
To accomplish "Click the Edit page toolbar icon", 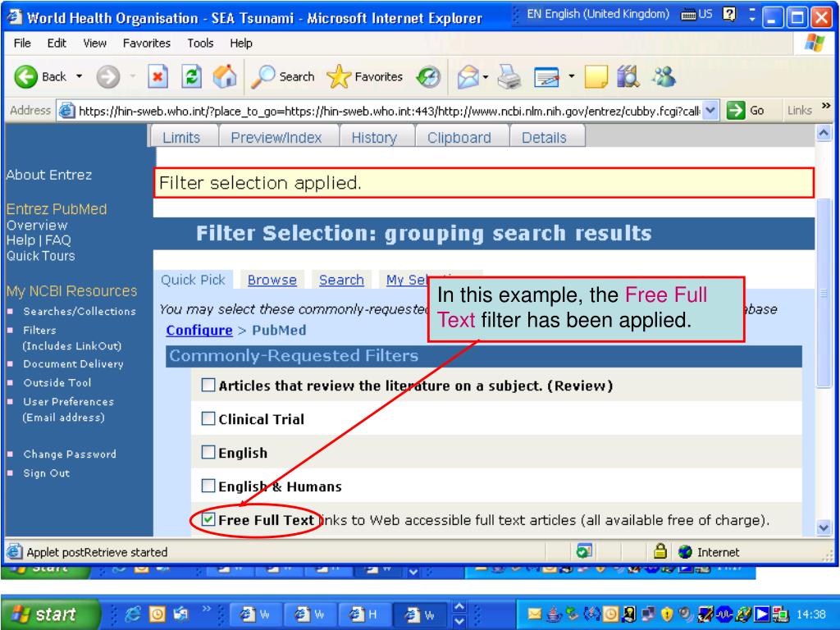I will tap(547, 77).
